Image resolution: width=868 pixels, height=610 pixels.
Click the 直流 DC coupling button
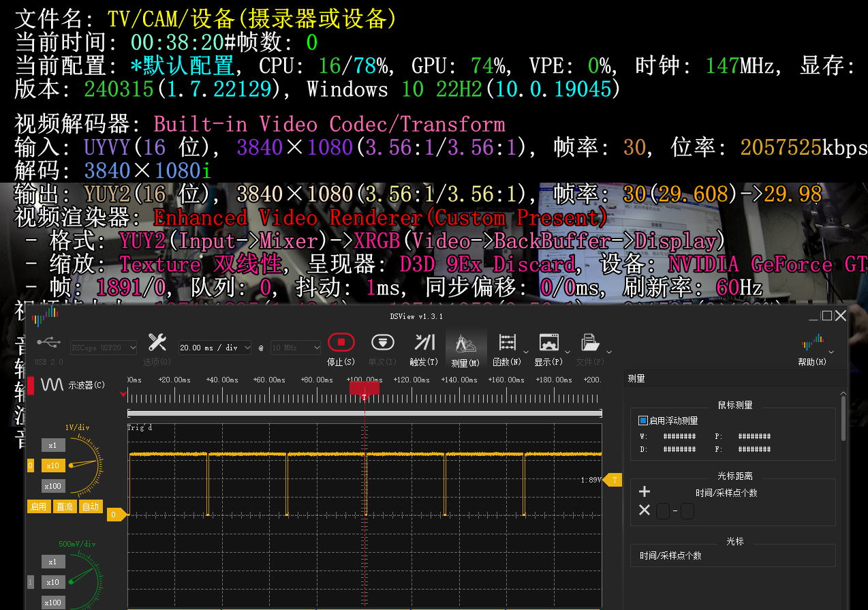[x=65, y=506]
